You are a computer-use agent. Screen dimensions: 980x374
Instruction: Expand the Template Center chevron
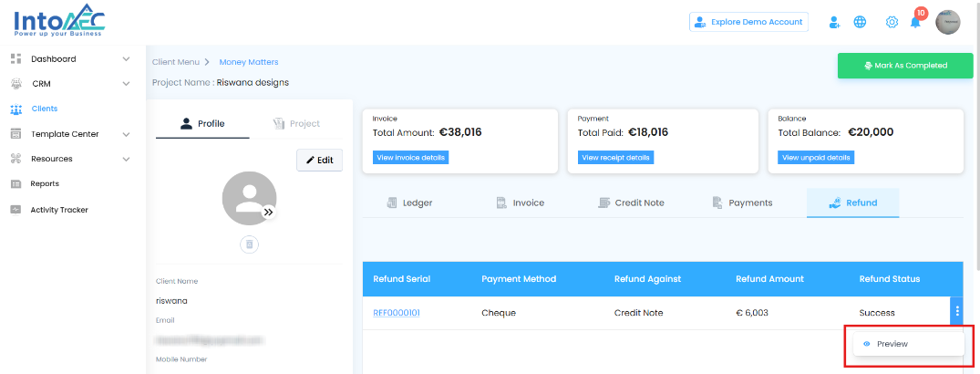click(127, 134)
